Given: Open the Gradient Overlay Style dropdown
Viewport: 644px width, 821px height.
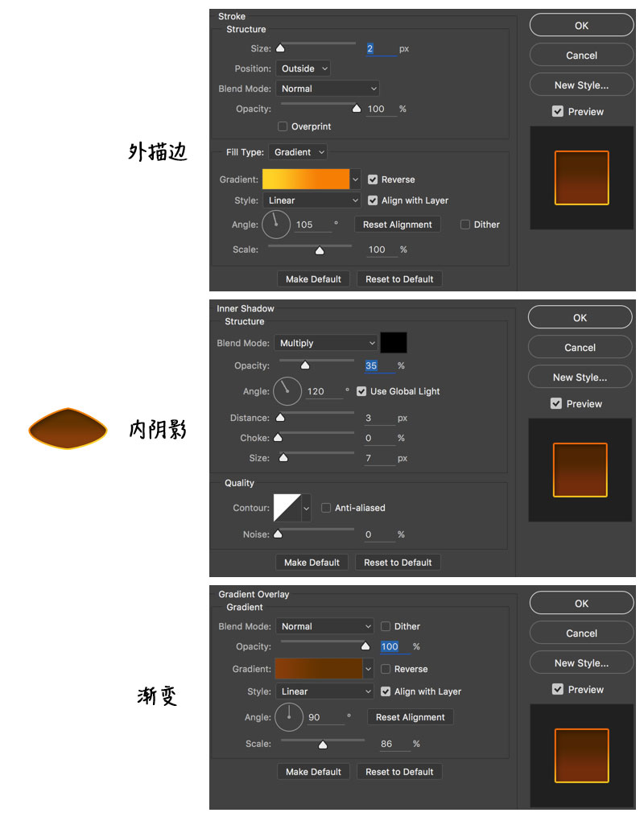Looking at the screenshot, I should coord(324,691).
